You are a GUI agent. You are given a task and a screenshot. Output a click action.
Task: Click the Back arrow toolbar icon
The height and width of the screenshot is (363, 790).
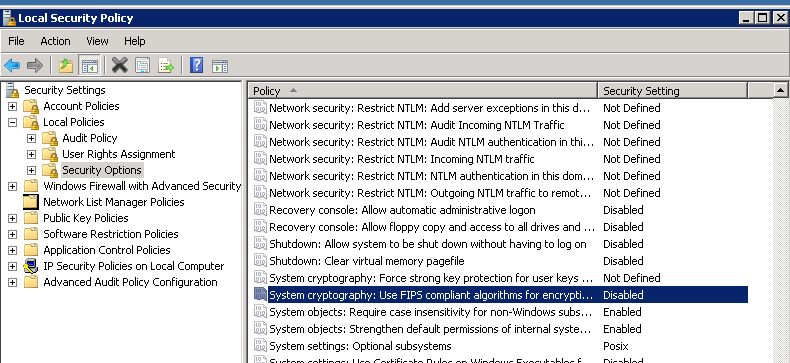pos(12,66)
